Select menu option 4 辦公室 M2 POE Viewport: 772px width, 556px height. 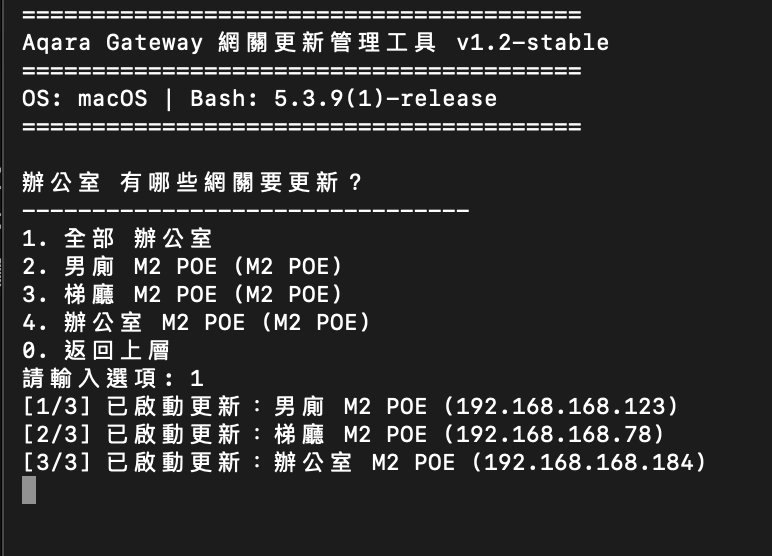click(x=195, y=323)
